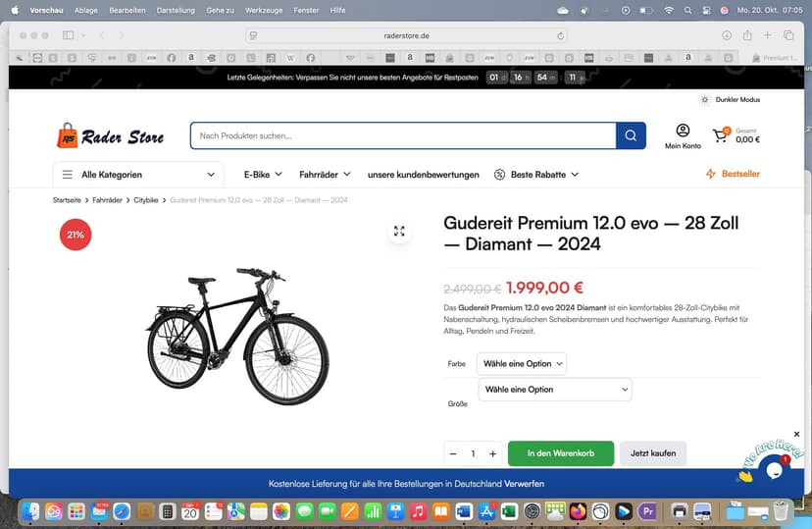
Task: Click the Jetzt kaufen button
Action: click(653, 453)
